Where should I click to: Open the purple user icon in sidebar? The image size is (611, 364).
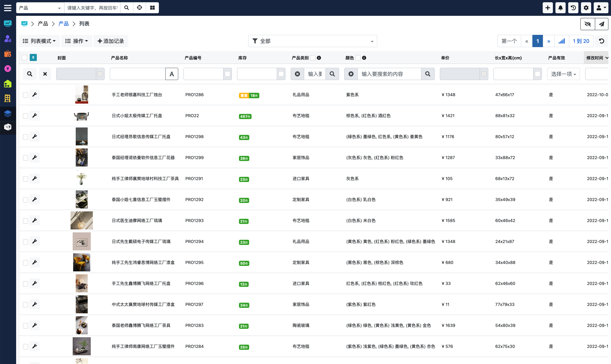click(8, 39)
